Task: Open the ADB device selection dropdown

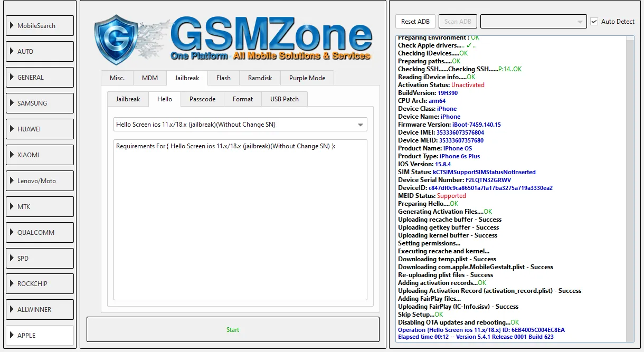Action: 533,22
